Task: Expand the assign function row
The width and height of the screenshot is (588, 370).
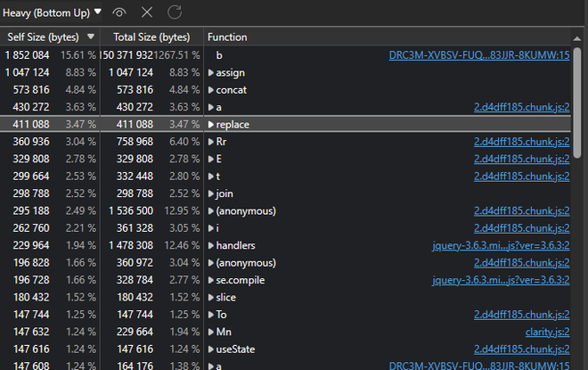Action: coord(211,72)
